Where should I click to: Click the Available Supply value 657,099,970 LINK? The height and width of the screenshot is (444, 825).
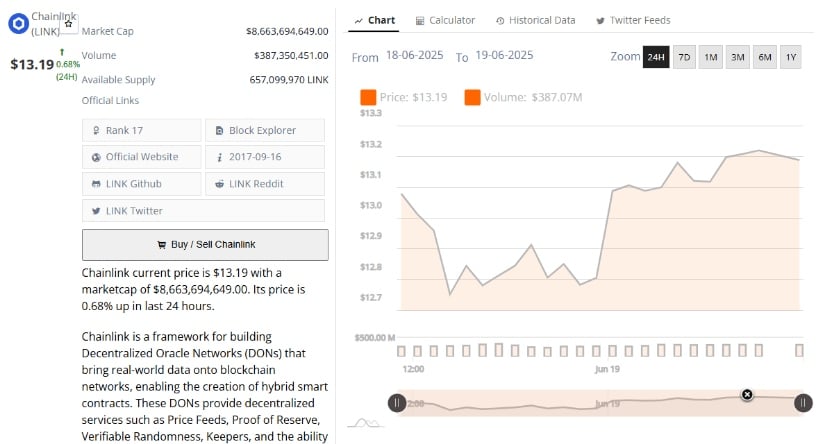coord(289,80)
